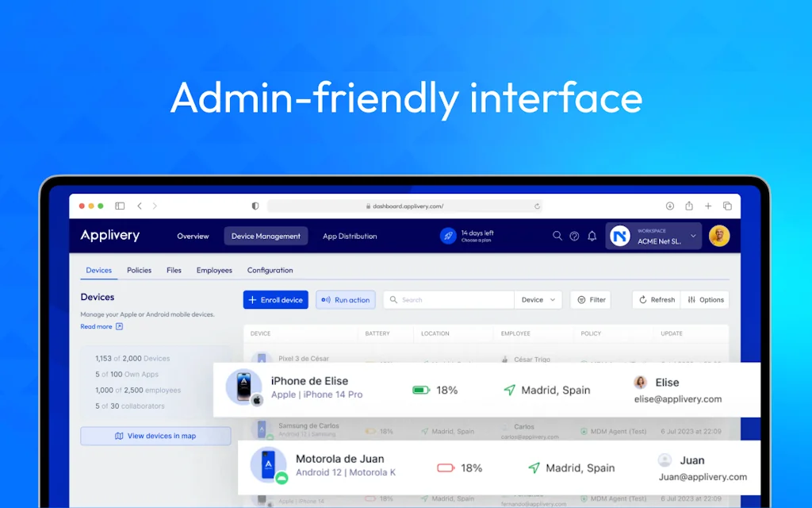This screenshot has height=508, width=812.
Task: Click View devices in map button
Action: tap(155, 436)
